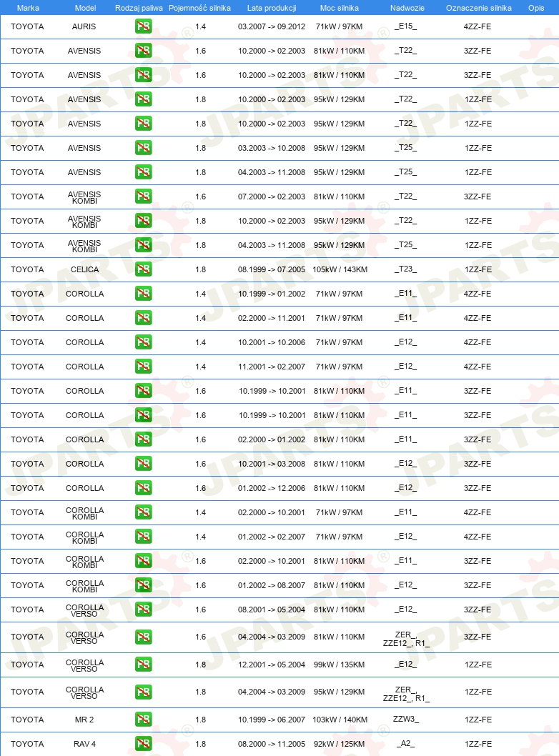Click engine code "4ZZ-FE" in AURIS row

point(478,26)
